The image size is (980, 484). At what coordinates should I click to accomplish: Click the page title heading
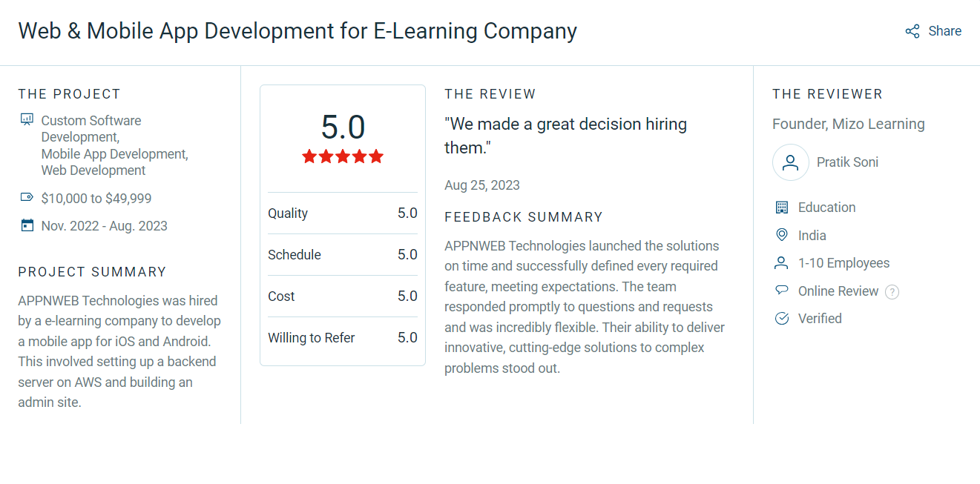pyautogui.click(x=297, y=31)
